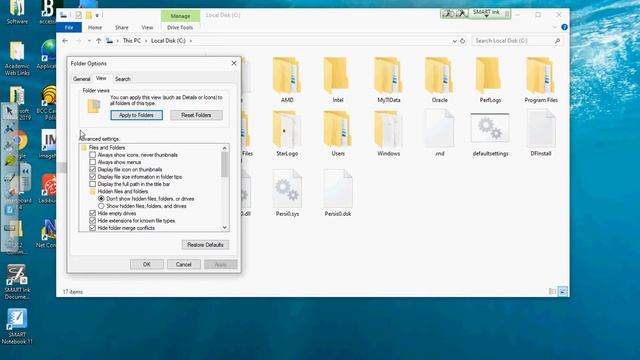Uncheck Hide folder merge conflicts
This screenshot has width=640, height=360.
point(93,228)
